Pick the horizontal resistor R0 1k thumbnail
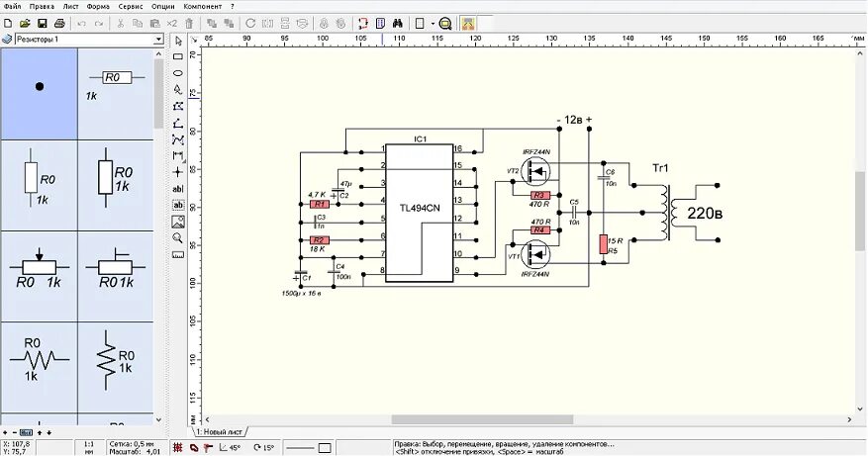This screenshot has width=868, height=456. pyautogui.click(x=116, y=94)
